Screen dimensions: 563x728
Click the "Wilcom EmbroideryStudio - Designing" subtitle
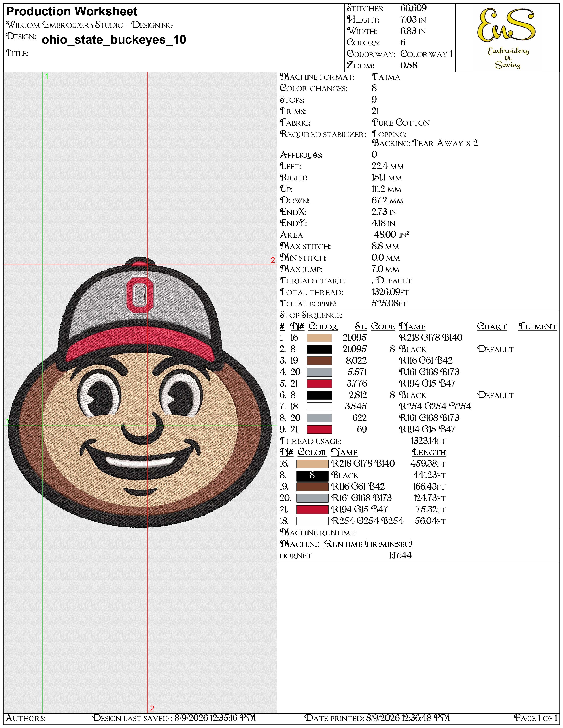point(89,25)
